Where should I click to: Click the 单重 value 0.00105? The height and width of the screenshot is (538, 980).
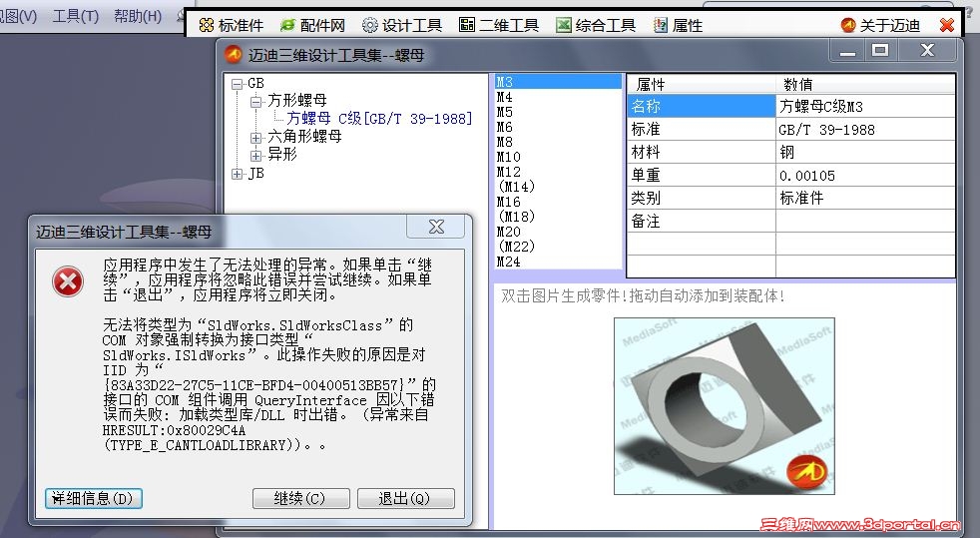pos(865,176)
